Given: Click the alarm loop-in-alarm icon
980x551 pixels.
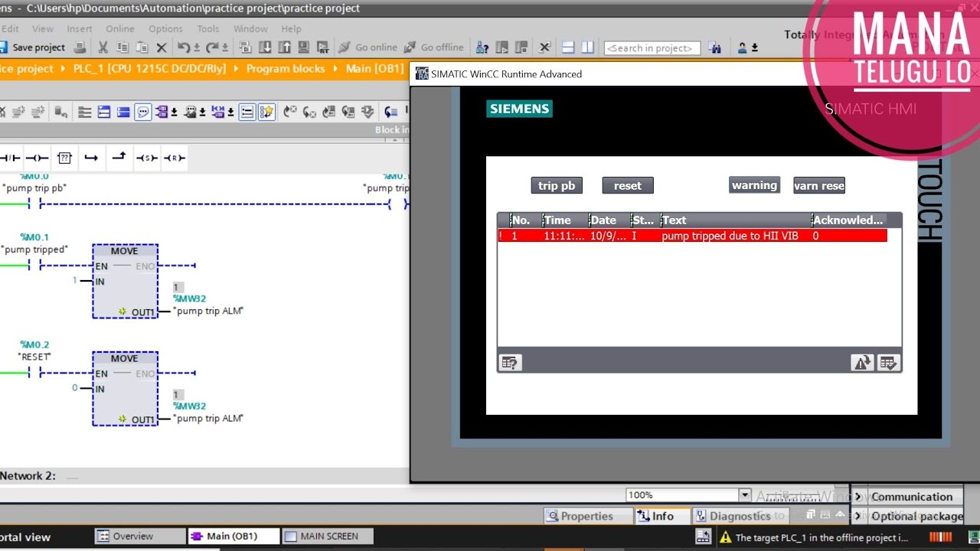Looking at the screenshot, I should pyautogui.click(x=862, y=363).
